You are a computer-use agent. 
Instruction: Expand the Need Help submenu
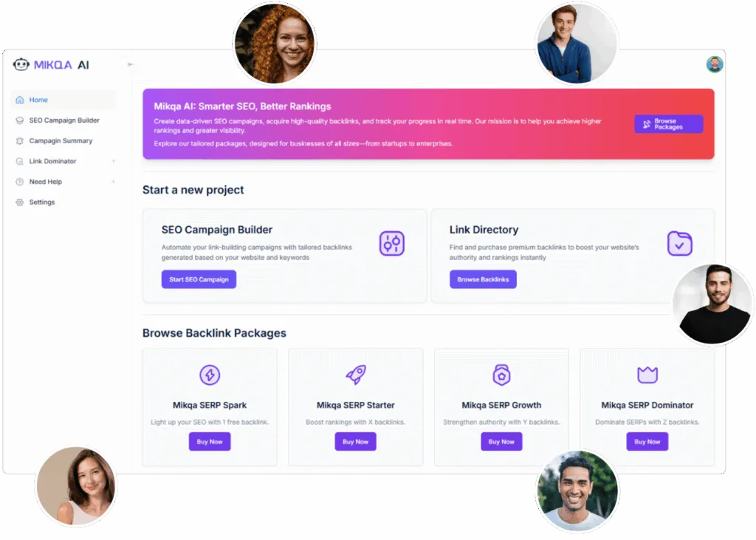coord(113,182)
